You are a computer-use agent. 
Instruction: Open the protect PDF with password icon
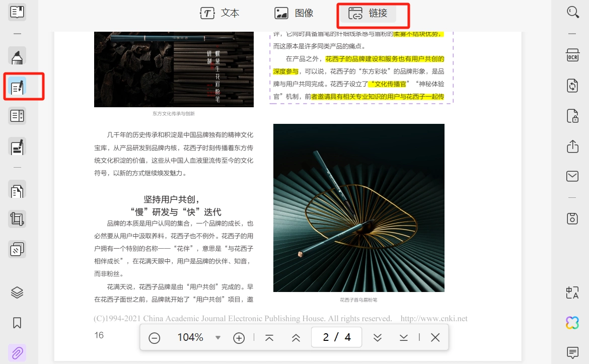[x=572, y=116]
